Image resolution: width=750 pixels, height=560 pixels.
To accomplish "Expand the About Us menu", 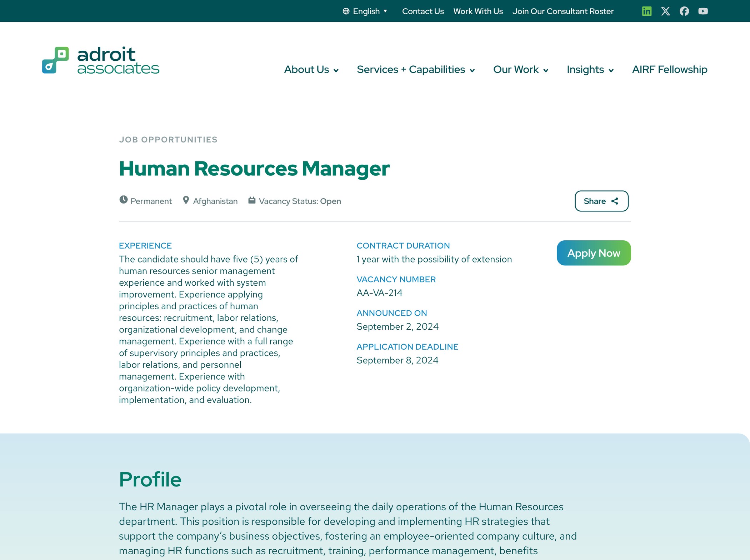I will pos(311,69).
